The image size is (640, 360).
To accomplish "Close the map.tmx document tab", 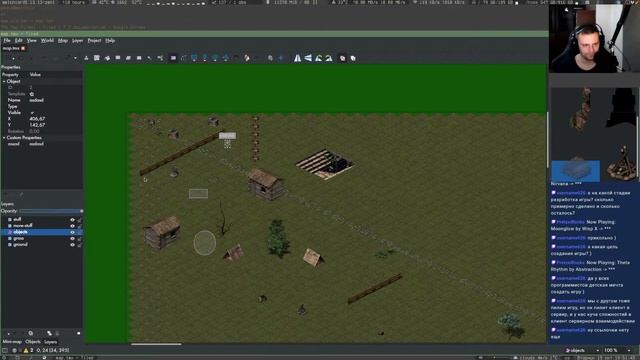I will click(x=23, y=48).
